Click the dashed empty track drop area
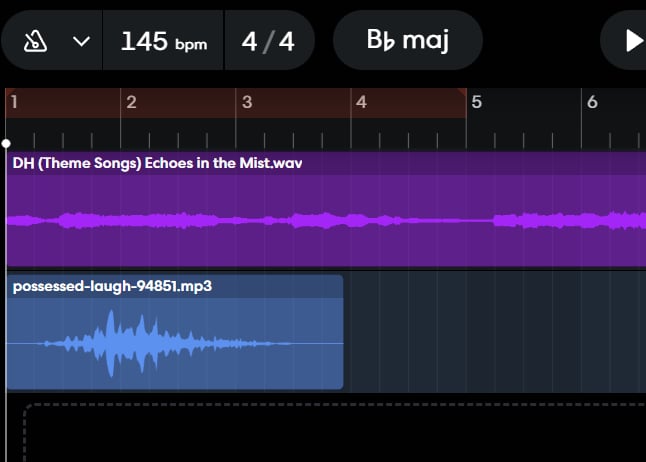Screen dimensions: 646x462 [335, 433]
